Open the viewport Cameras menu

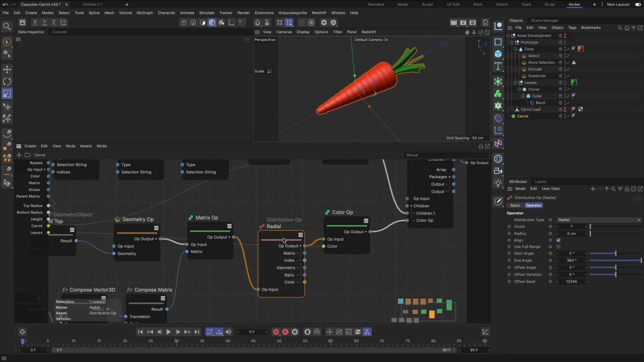click(x=284, y=32)
